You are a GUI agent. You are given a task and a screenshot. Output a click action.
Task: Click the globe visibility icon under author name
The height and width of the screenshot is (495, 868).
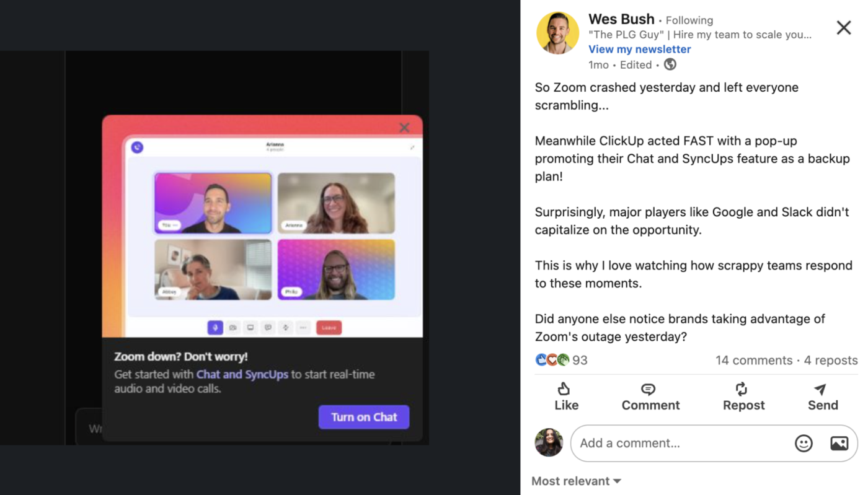pos(670,64)
